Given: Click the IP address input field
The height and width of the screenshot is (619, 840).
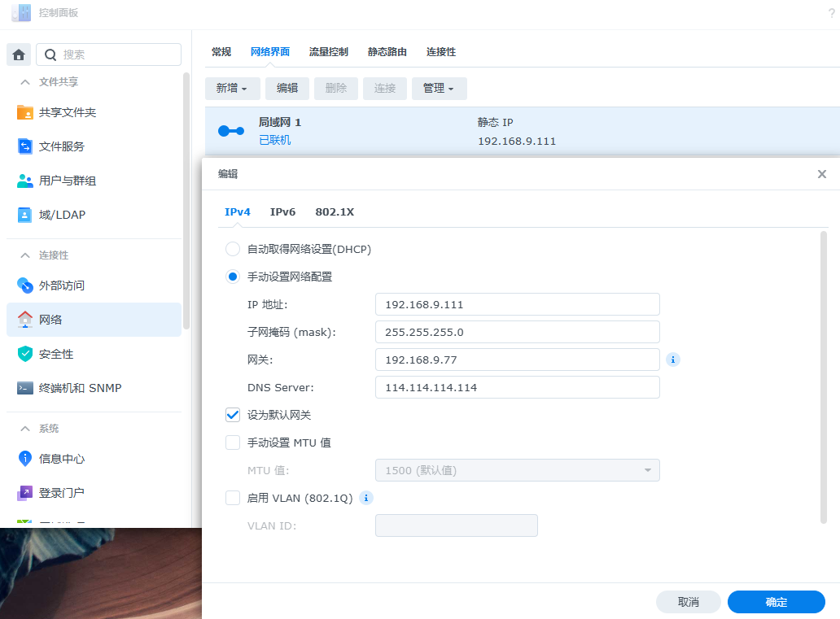Looking at the screenshot, I should click(x=518, y=304).
